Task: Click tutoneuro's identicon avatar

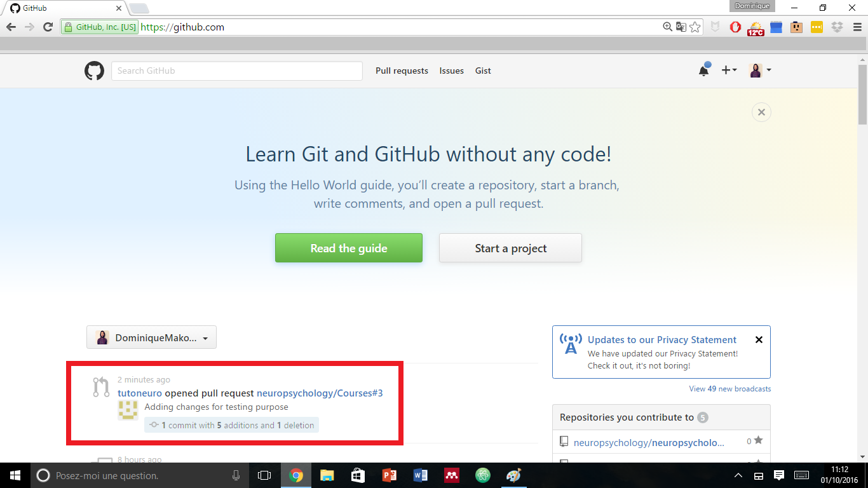Action: pyautogui.click(x=128, y=410)
